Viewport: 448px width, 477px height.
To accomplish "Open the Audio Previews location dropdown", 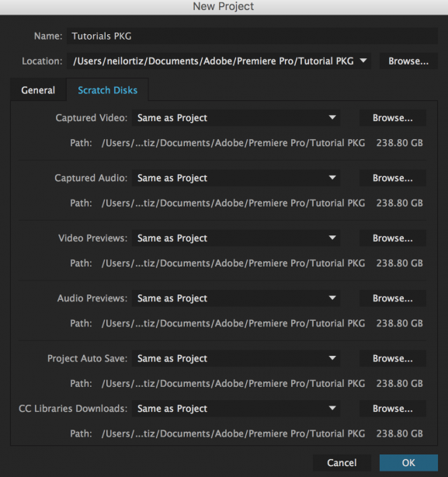I will click(x=236, y=298).
